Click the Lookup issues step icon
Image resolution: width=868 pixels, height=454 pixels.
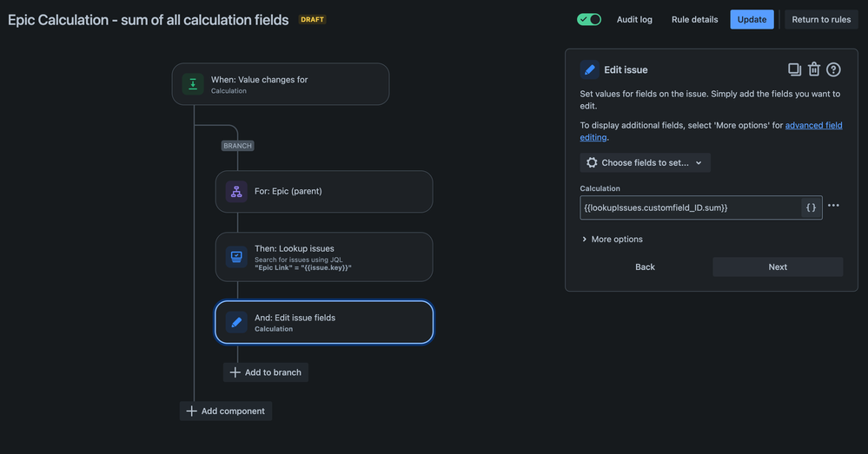click(x=236, y=256)
